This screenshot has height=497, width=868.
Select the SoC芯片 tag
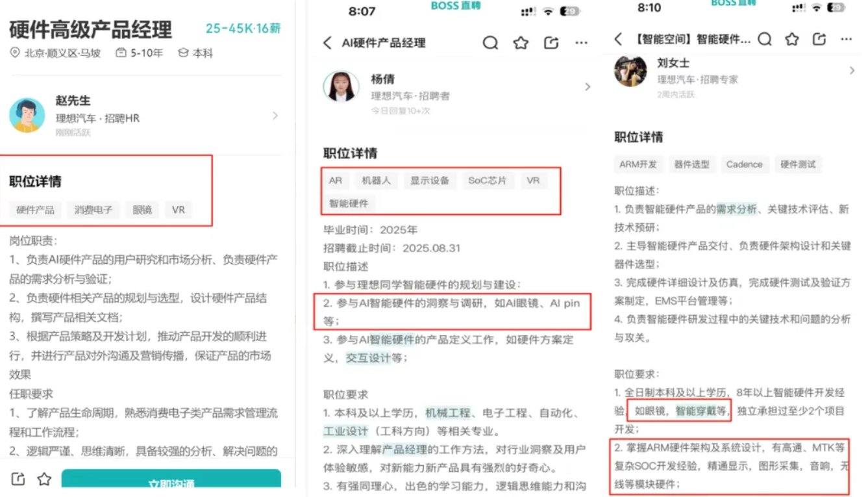[488, 181]
